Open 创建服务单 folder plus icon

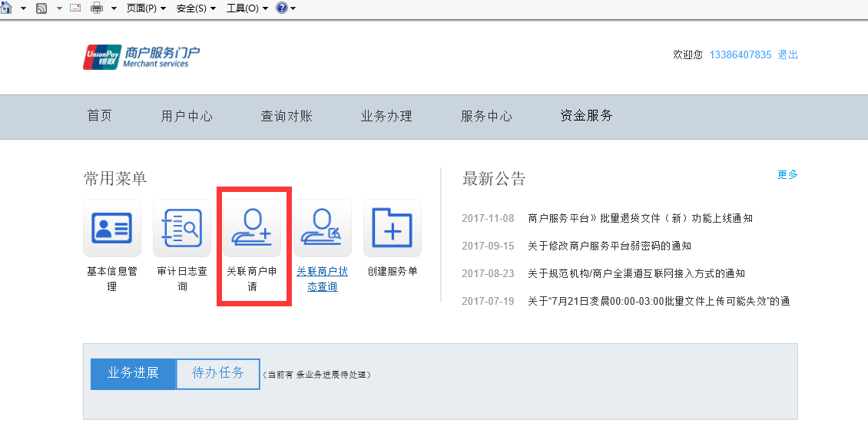[x=392, y=228]
